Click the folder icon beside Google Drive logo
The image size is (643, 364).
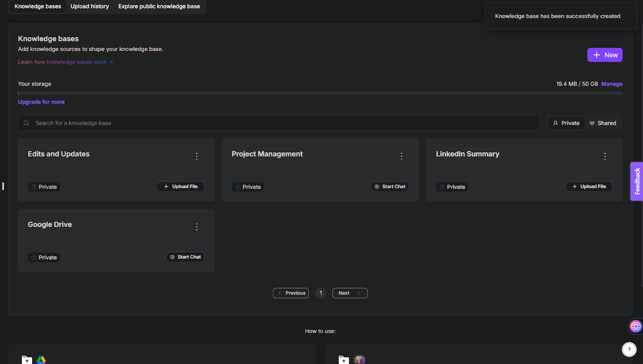[27, 360]
